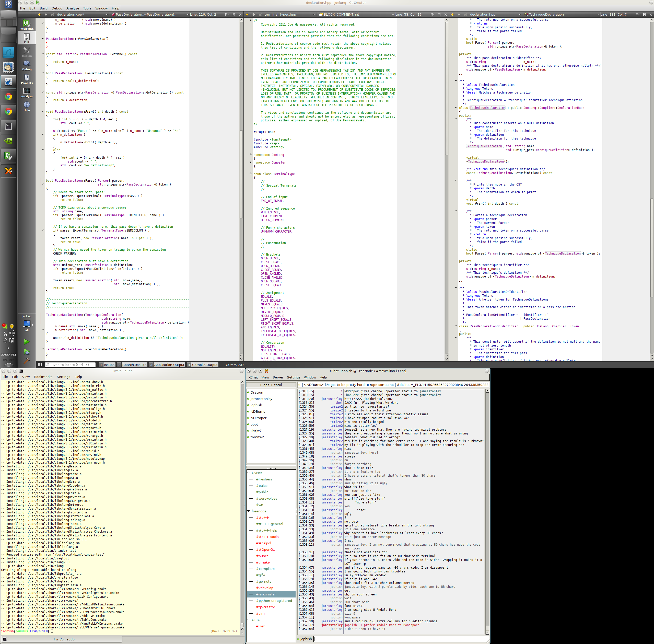The image size is (654, 644).
Task: Build project with hammer icon
Action: tap(27, 361)
